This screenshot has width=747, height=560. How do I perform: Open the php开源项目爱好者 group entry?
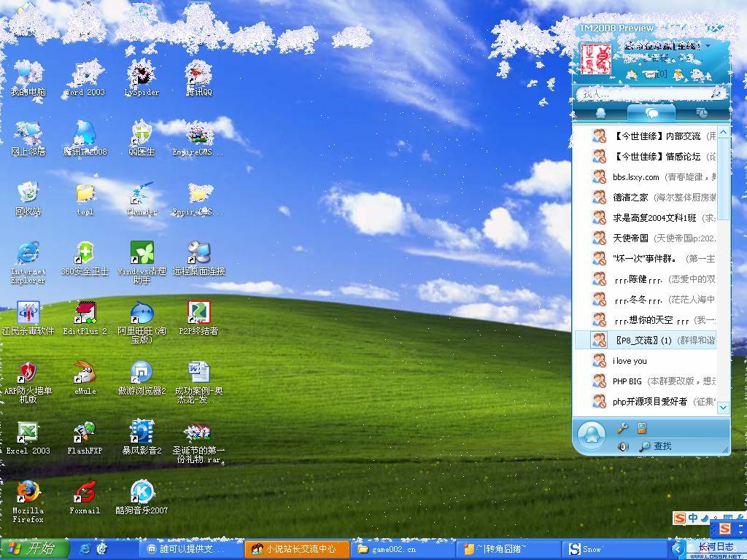[646, 402]
